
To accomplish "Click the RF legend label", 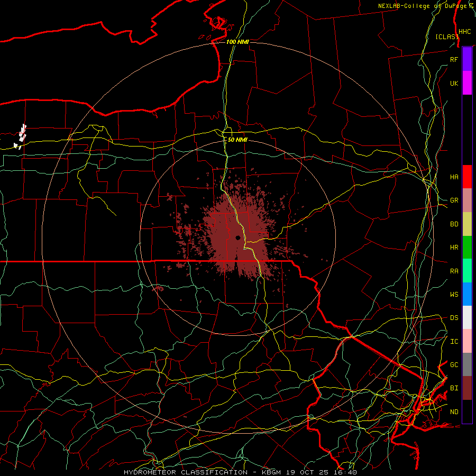I will (x=454, y=60).
